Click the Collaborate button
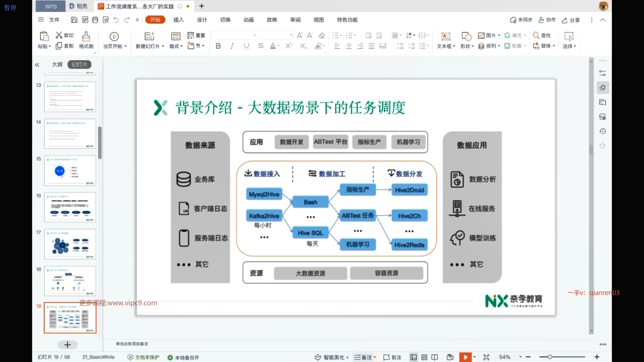This screenshot has width=644, height=362. 547,20
